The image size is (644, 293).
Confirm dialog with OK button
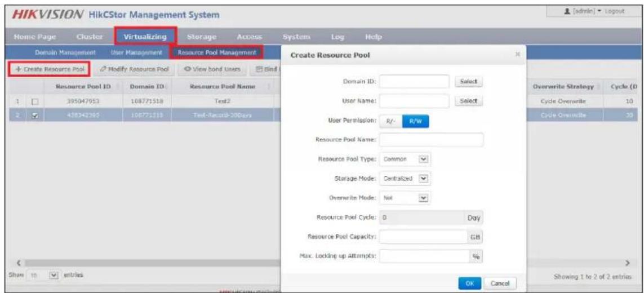pyautogui.click(x=470, y=283)
